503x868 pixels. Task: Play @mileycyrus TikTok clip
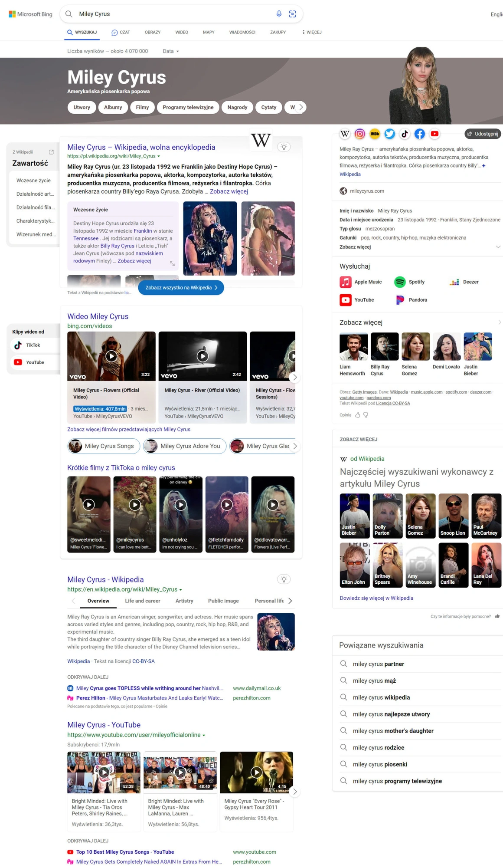135,505
